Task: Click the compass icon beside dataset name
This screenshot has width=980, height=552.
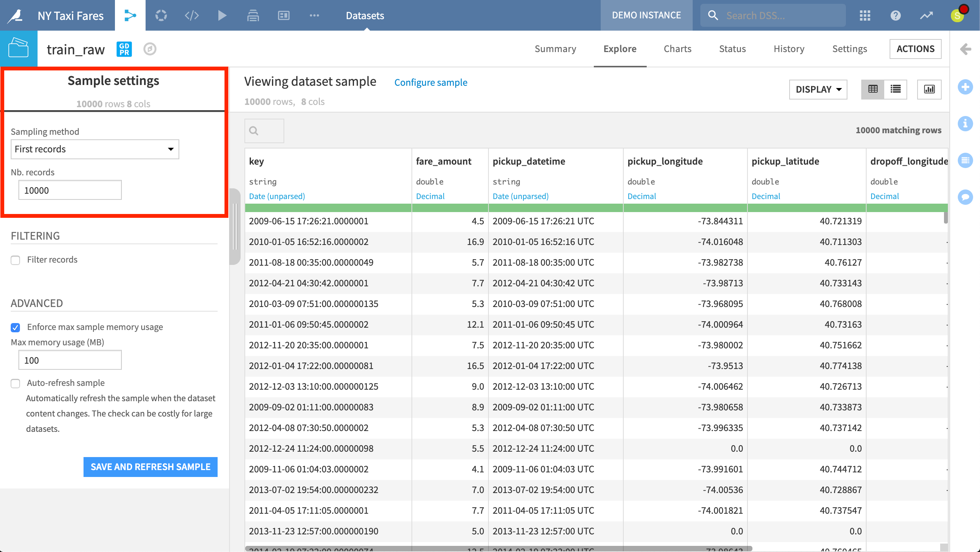Action: click(x=150, y=49)
